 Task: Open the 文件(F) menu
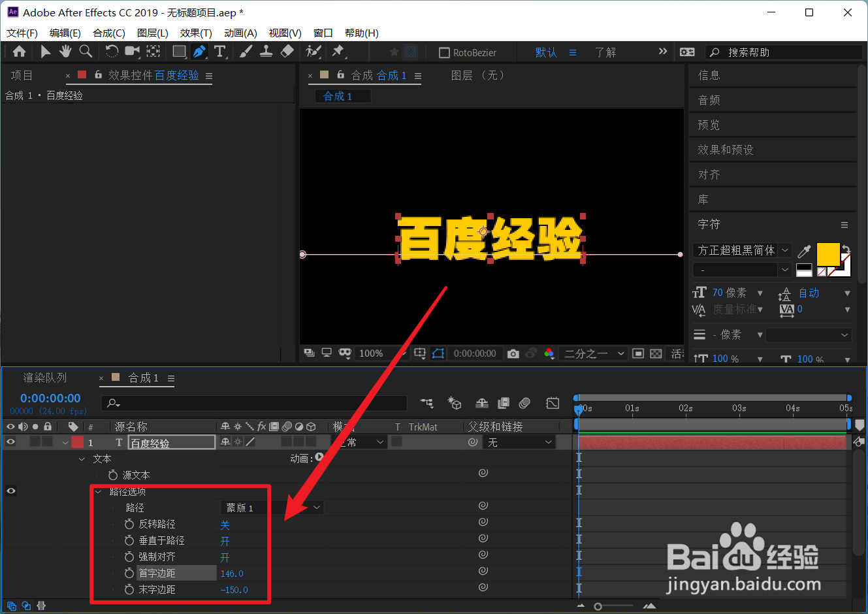coord(22,33)
